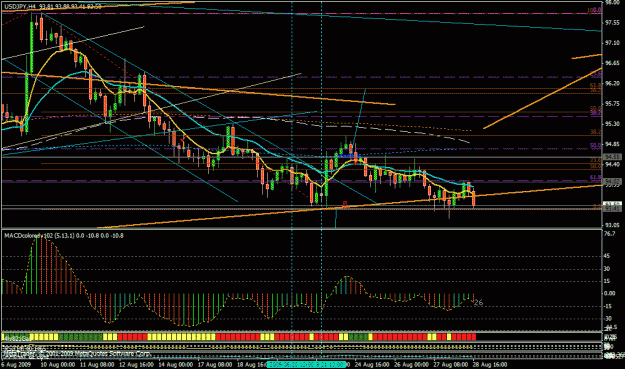Click the 97.55 price axis label
The width and height of the screenshot is (625, 369).
(612, 23)
